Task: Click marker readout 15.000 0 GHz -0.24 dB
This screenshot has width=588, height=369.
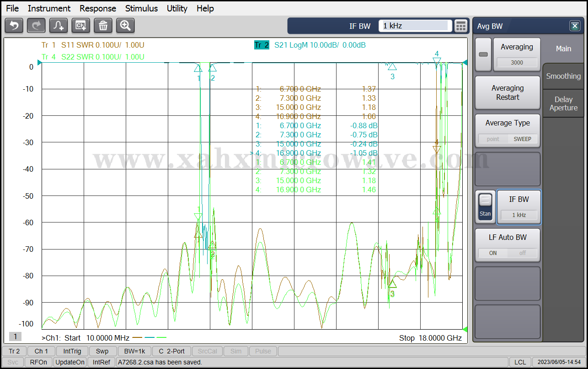Action: click(316, 144)
